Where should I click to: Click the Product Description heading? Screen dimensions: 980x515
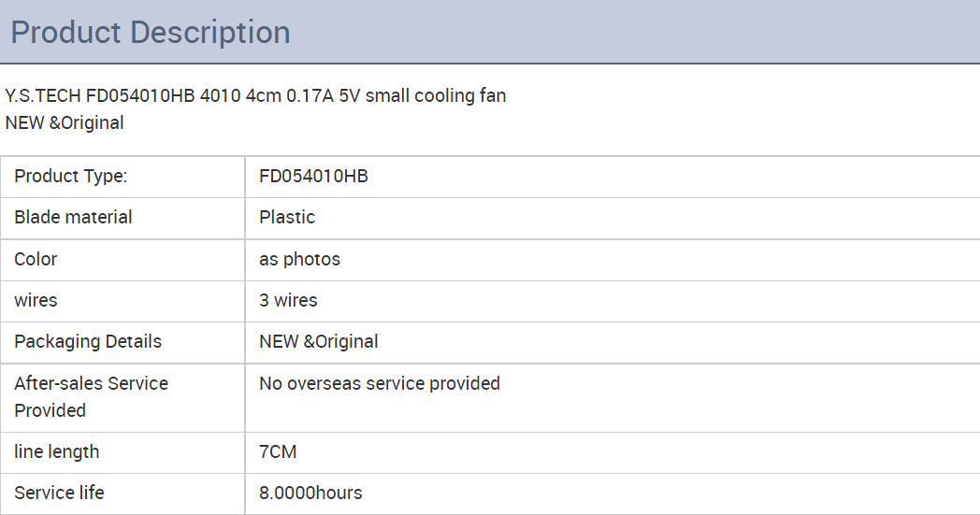pos(151,33)
